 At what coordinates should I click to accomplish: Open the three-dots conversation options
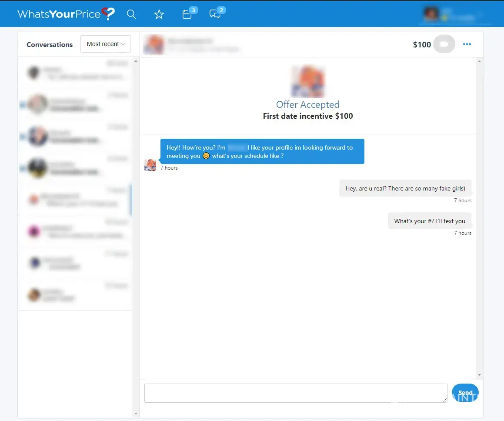pyautogui.click(x=467, y=44)
